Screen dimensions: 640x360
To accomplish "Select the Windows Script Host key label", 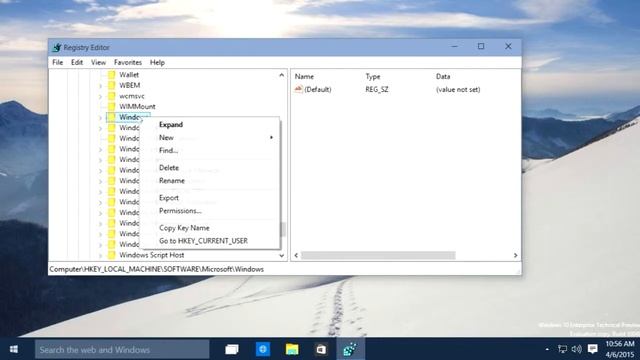I will [151, 255].
